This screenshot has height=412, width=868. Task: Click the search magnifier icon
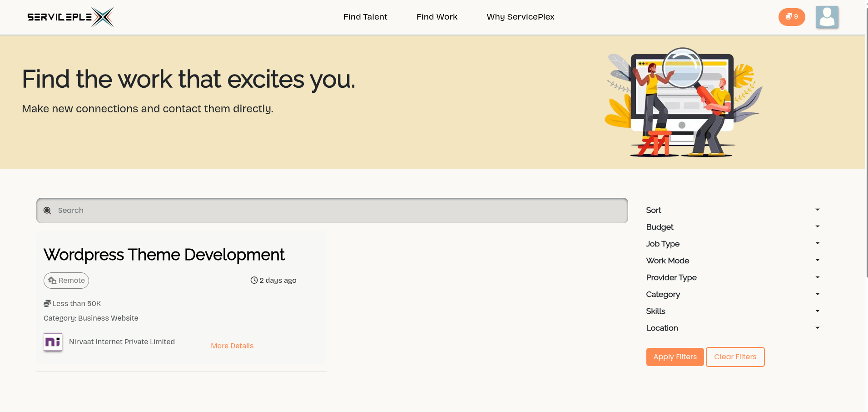(47, 211)
